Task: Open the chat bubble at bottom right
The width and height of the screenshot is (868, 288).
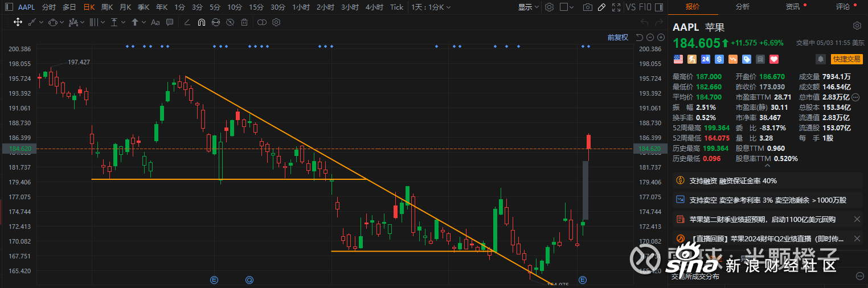Action: (x=859, y=275)
